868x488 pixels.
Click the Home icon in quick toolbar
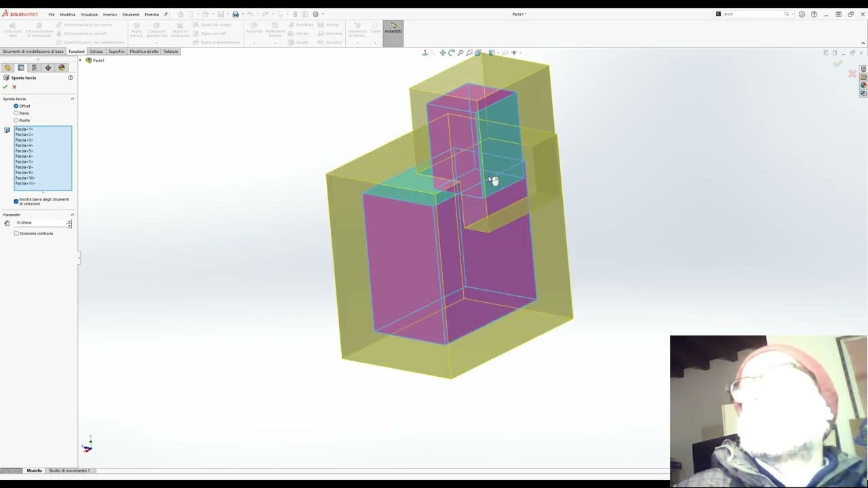pos(180,14)
